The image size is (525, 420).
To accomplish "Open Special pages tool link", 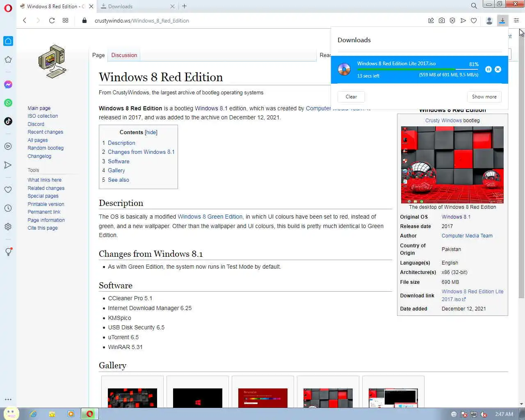I will pos(43,196).
